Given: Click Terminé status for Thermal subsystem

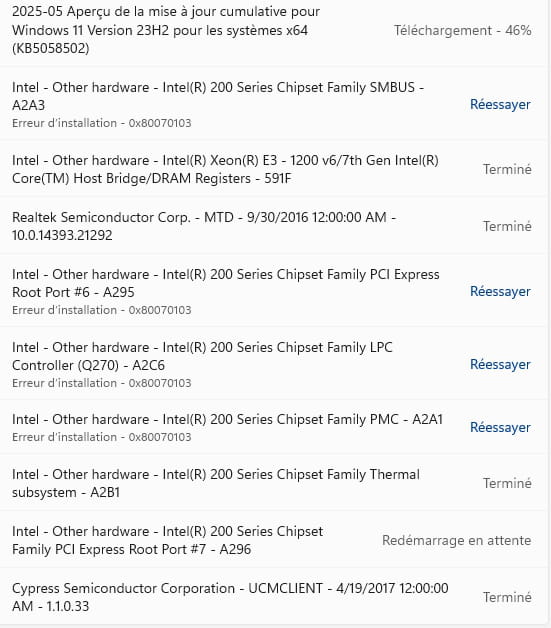Looking at the screenshot, I should coord(507,483).
